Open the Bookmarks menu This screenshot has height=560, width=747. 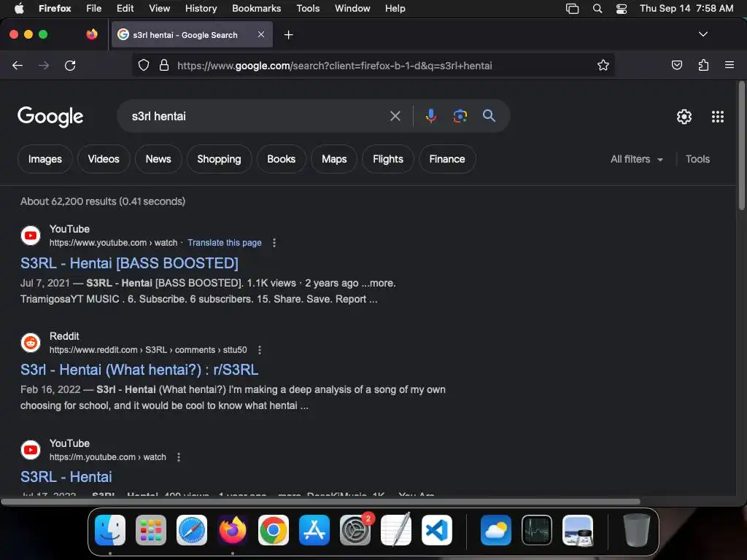256,8
